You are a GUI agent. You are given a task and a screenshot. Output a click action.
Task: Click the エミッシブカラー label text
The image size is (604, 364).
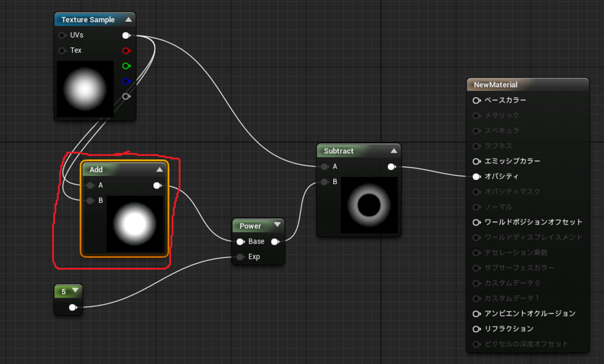[x=513, y=161]
